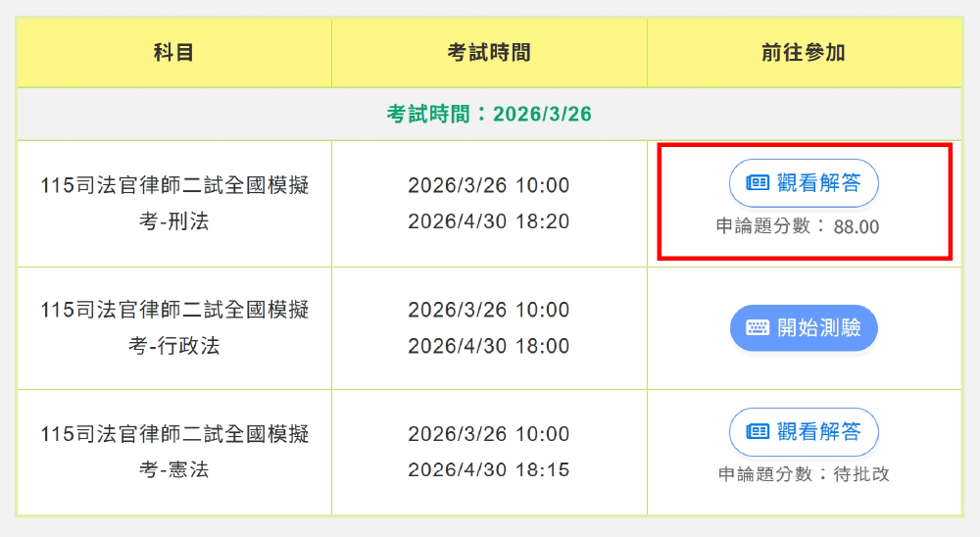The height and width of the screenshot is (537, 980).
Task: Click the 考試時間 column header
Action: click(x=489, y=53)
